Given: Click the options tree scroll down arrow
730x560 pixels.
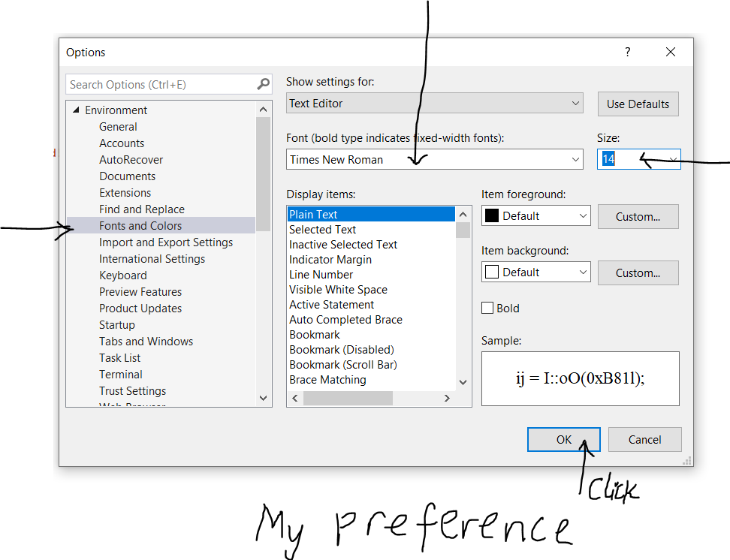Looking at the screenshot, I should pos(263,398).
